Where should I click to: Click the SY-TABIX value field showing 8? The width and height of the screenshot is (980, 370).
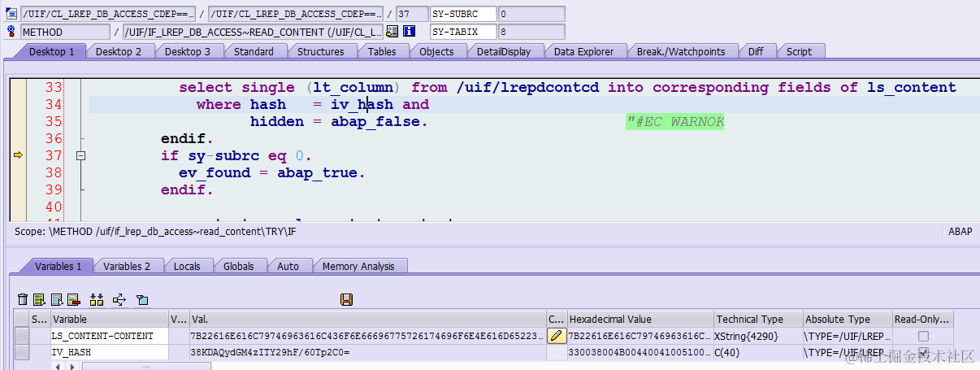click(x=531, y=32)
